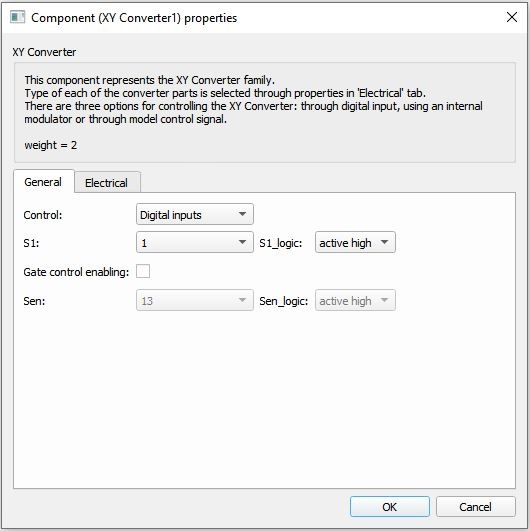Viewport: 530px width, 531px height.
Task: Switch to the Electrical tab
Action: coord(107,183)
